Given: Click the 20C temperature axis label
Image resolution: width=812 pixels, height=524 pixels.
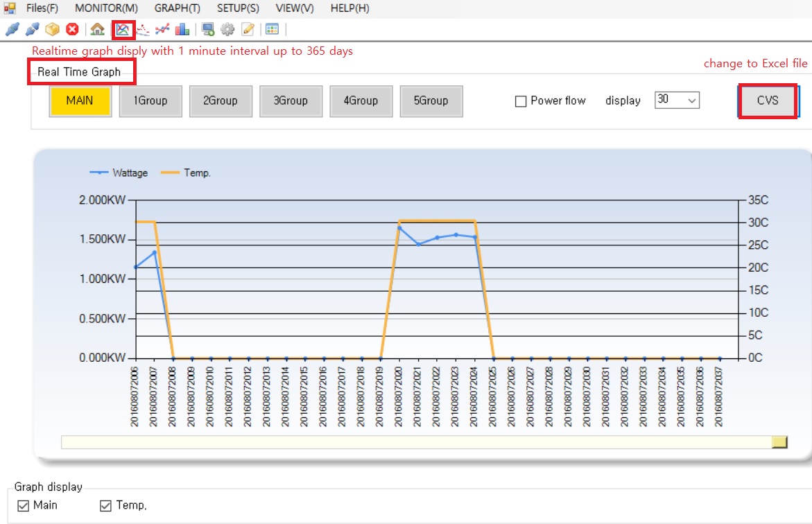Looking at the screenshot, I should (x=758, y=268).
